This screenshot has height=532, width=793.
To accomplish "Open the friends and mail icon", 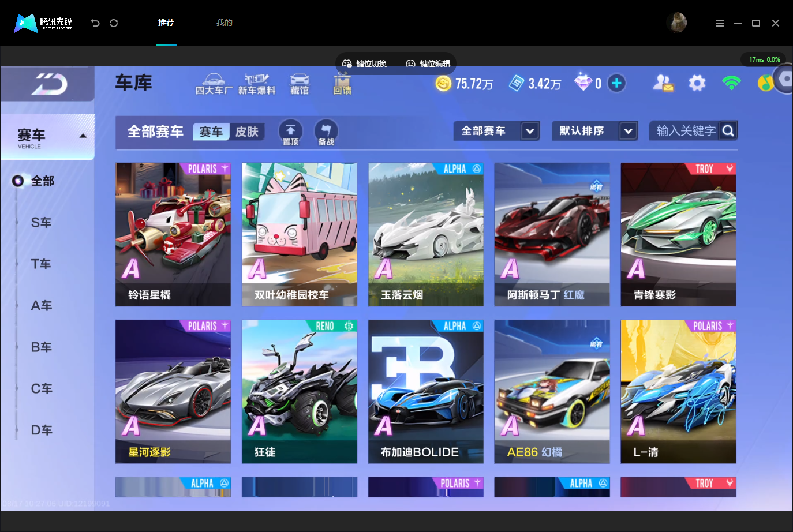I will pos(663,84).
